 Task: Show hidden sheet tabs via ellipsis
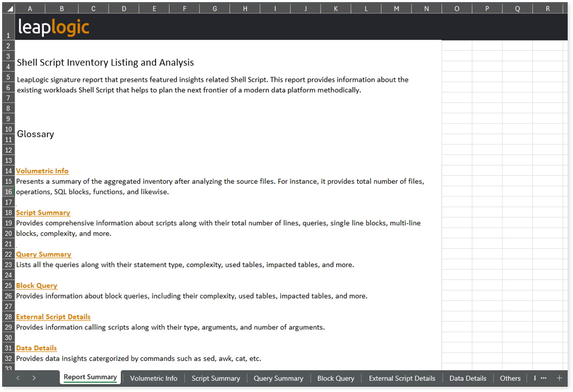[544, 378]
